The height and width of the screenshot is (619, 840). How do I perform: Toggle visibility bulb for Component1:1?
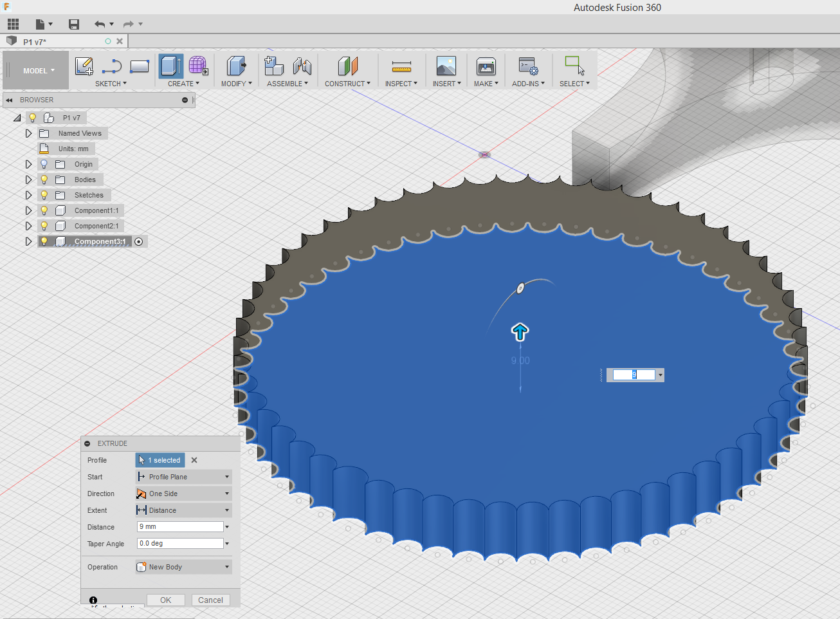(44, 210)
